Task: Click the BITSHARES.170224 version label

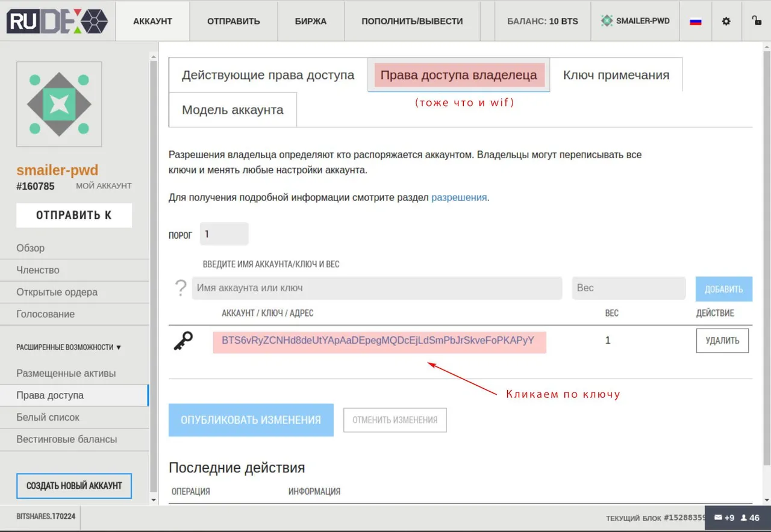Action: click(x=46, y=516)
